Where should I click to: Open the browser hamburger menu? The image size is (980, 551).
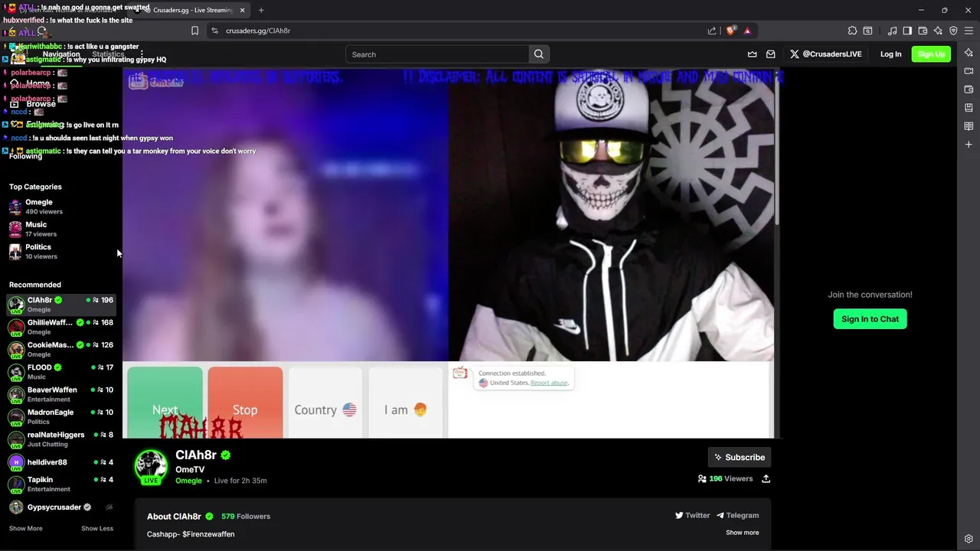pos(969,31)
